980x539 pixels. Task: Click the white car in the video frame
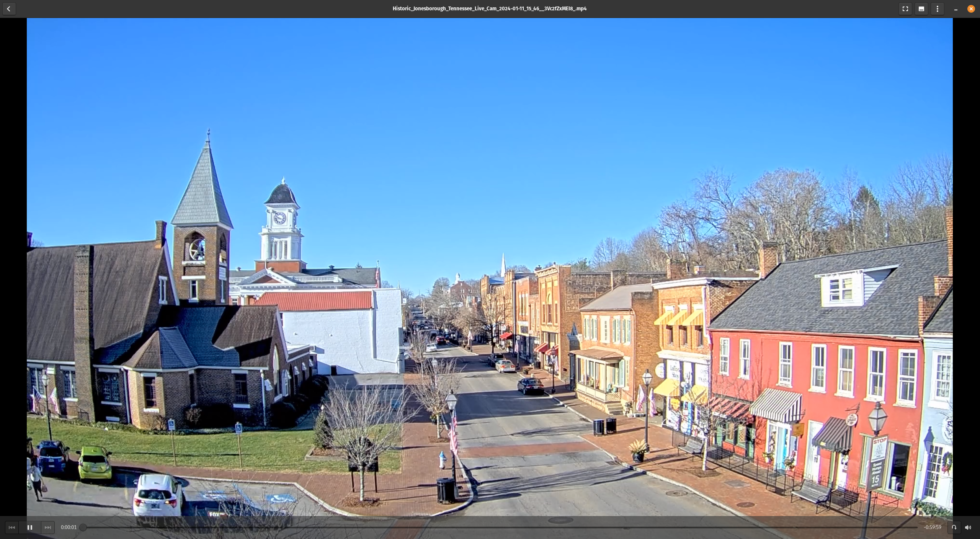pyautogui.click(x=158, y=495)
